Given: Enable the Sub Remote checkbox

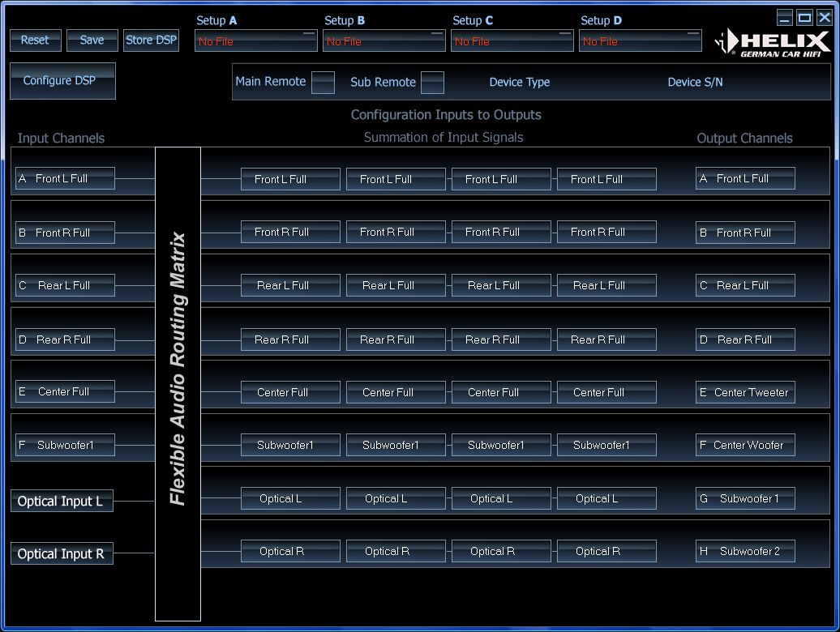Looking at the screenshot, I should [x=432, y=83].
